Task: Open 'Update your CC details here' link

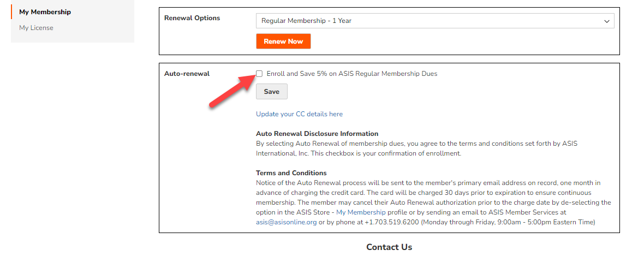Action: (299, 114)
